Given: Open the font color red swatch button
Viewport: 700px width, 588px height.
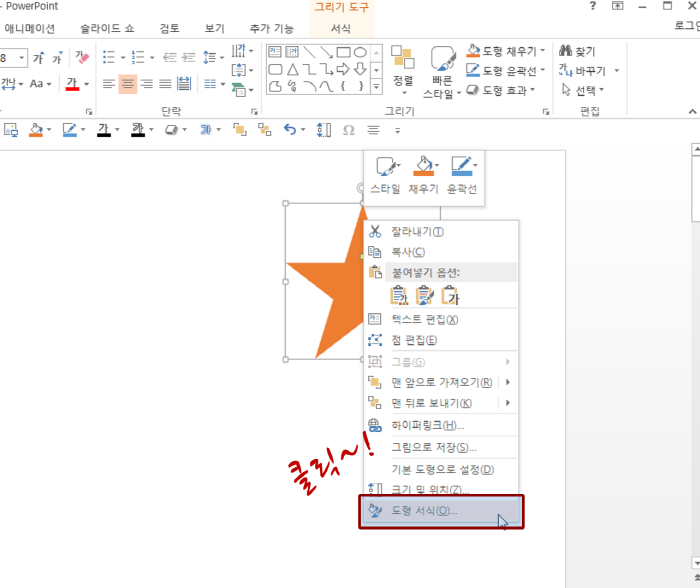Looking at the screenshot, I should point(72,83).
